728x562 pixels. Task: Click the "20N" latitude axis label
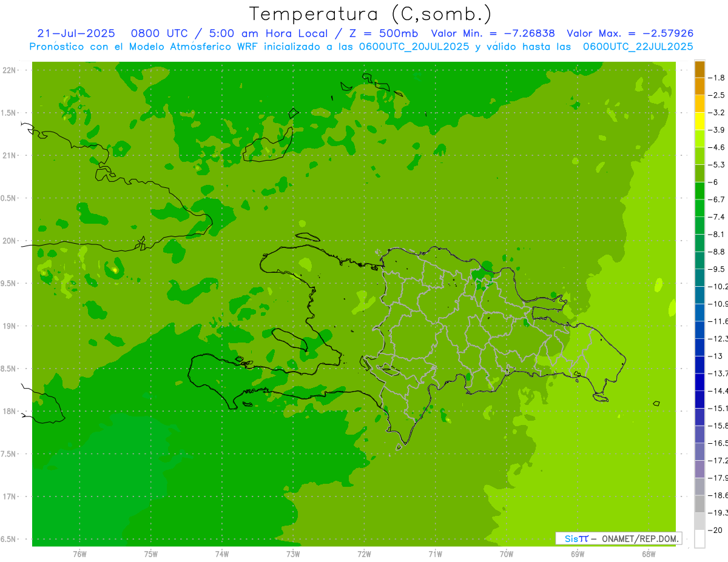coord(10,241)
